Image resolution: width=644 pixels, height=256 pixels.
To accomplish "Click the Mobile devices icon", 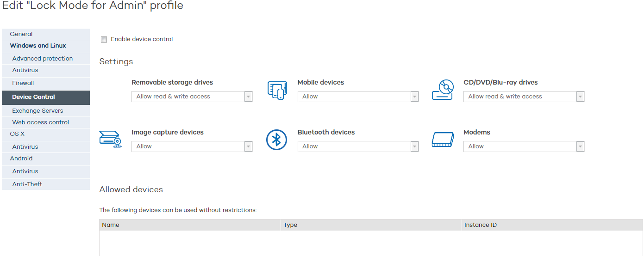I will click(277, 90).
